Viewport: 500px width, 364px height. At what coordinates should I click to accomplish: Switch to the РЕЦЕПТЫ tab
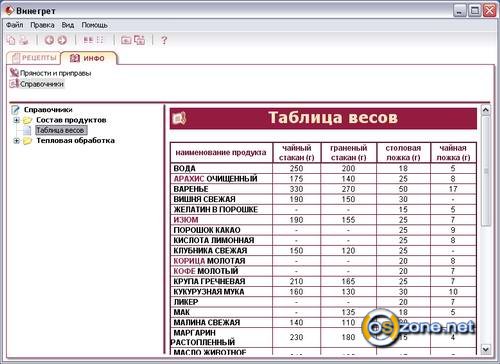[x=34, y=58]
